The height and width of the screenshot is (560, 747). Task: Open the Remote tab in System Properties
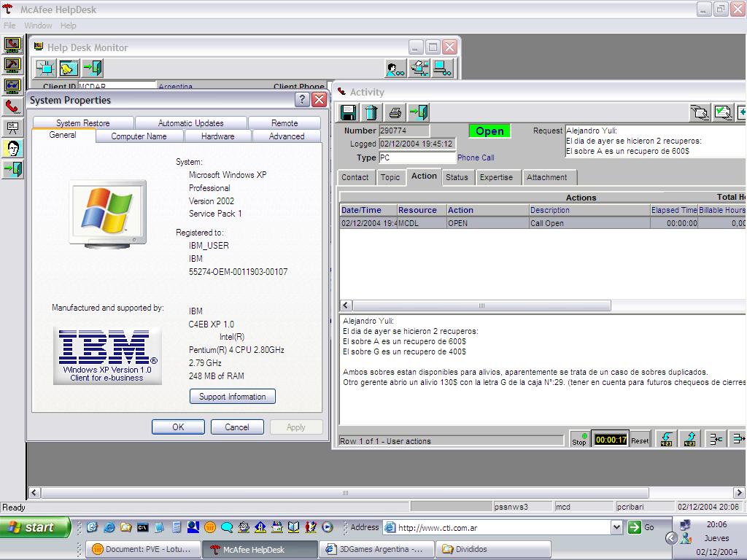pyautogui.click(x=285, y=122)
